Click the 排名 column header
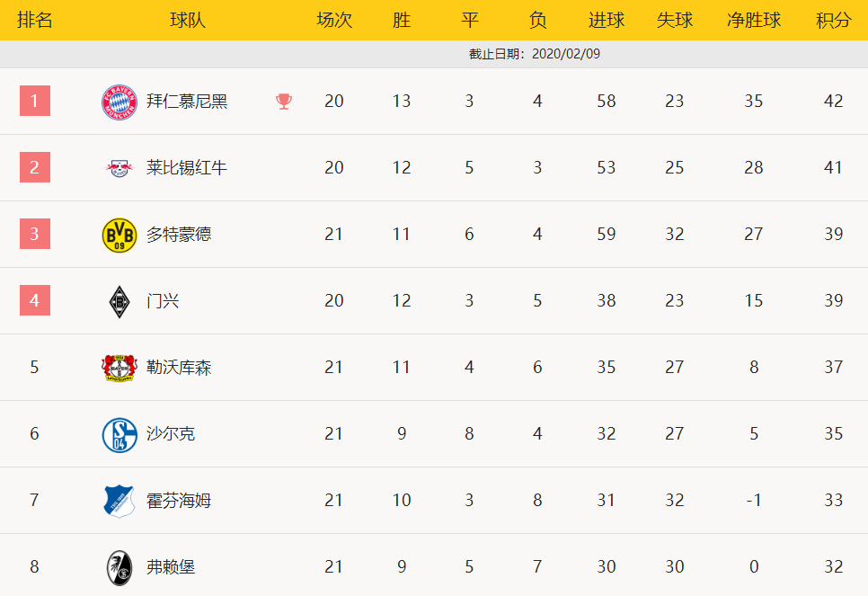Viewport: 868px width, 596px height. pyautogui.click(x=34, y=21)
